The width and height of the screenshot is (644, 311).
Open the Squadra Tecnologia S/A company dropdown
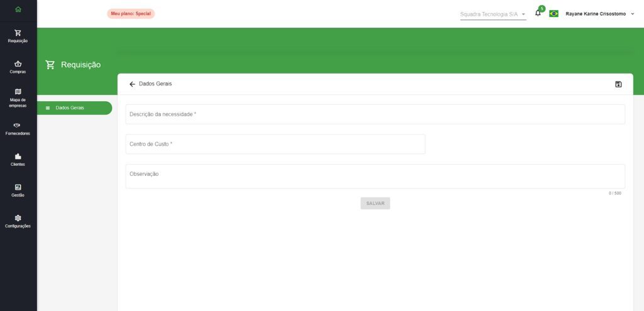(493, 14)
